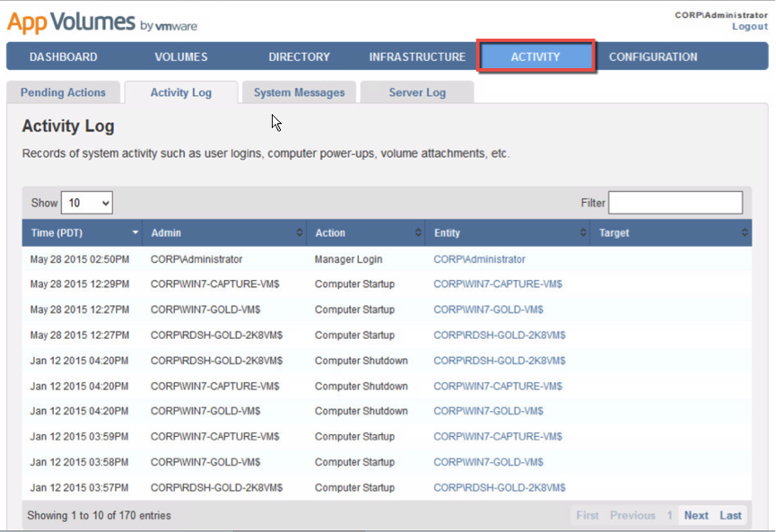Viewport: 776px width, 532px height.
Task: Click 'Jan 12 2015 03:58PM' time cell
Action: coord(79,462)
